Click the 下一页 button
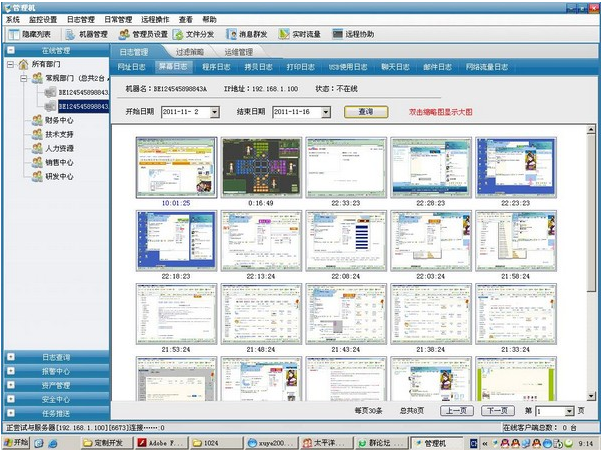Viewport: 602px width, 450px height. [497, 410]
